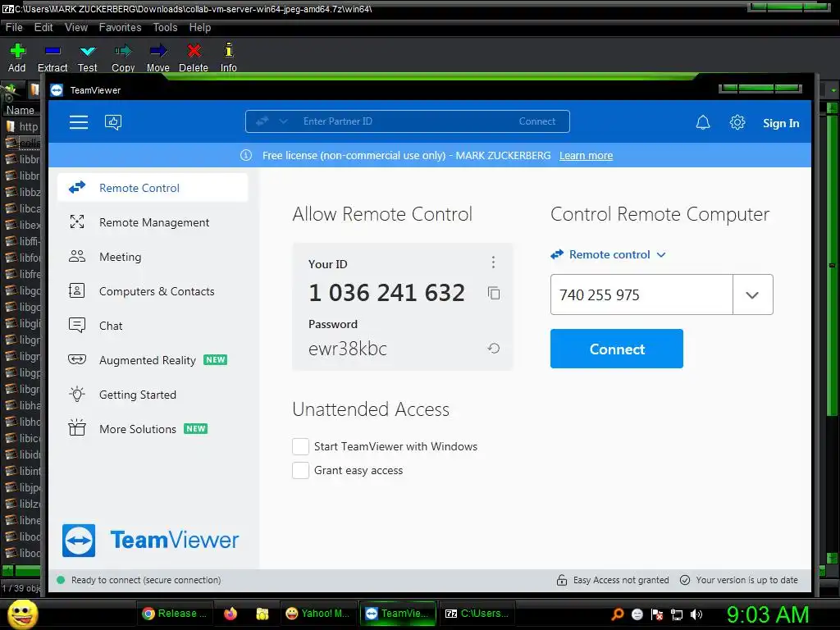
Task: Click the search magnifier tray icon
Action: click(617, 614)
